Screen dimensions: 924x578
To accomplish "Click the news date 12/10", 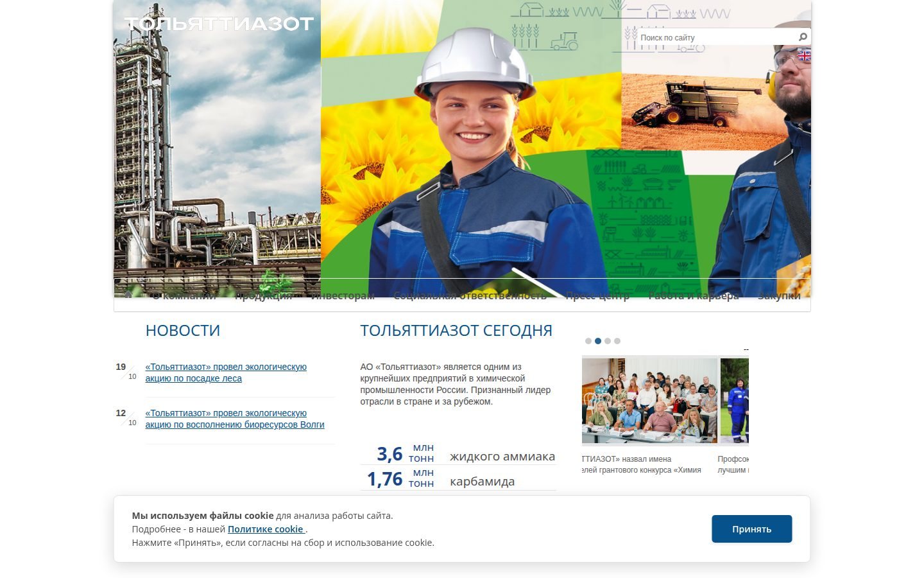I will [126, 417].
